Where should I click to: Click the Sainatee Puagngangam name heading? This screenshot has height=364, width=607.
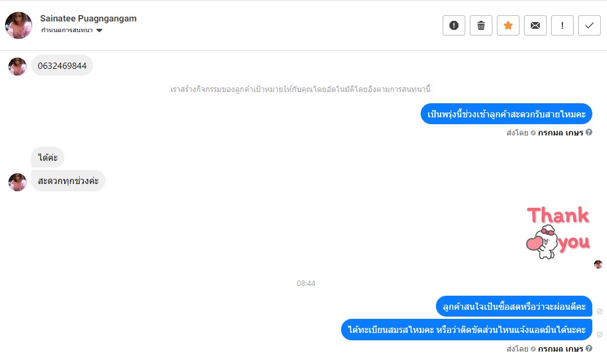click(88, 19)
